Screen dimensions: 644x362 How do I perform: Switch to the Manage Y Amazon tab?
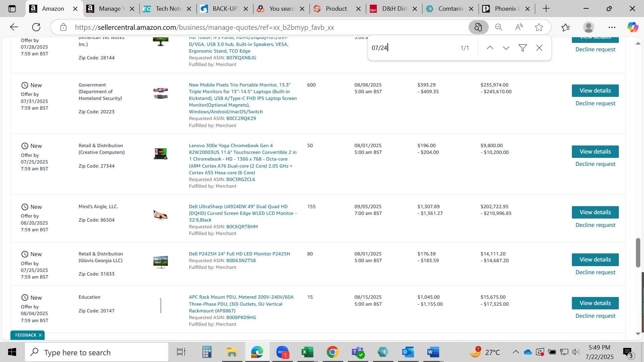(110, 9)
